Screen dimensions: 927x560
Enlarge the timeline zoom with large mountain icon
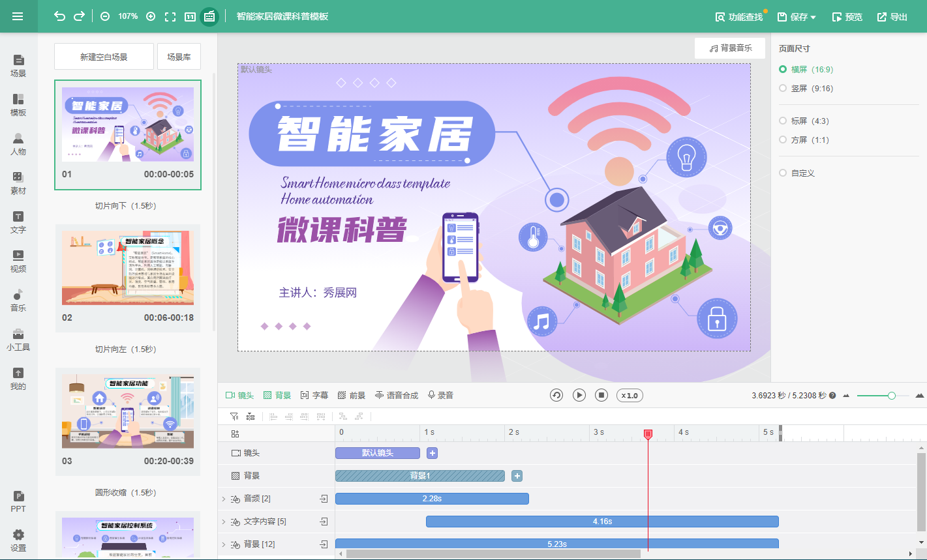click(x=920, y=396)
